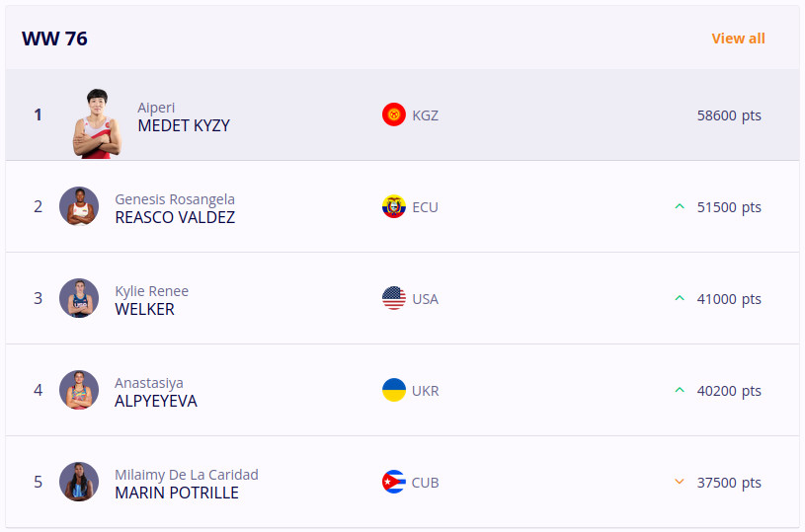Click the USA flag icon
The height and width of the screenshot is (532, 805).
pos(394,298)
